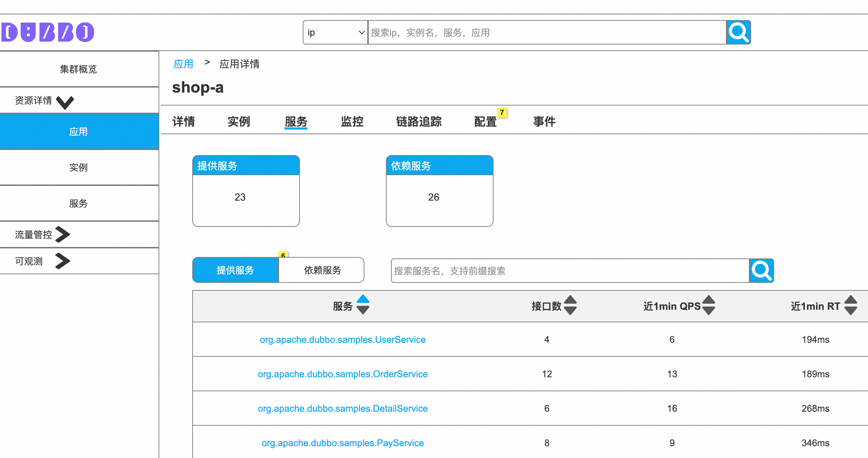This screenshot has width=868, height=458.
Task: Click the 应用 breadcrumb link
Action: pyautogui.click(x=183, y=64)
